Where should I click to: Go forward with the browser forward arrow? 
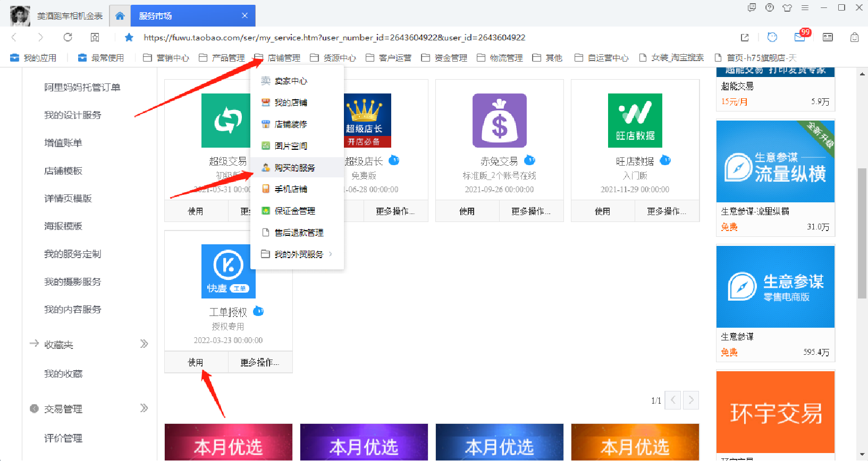40,37
